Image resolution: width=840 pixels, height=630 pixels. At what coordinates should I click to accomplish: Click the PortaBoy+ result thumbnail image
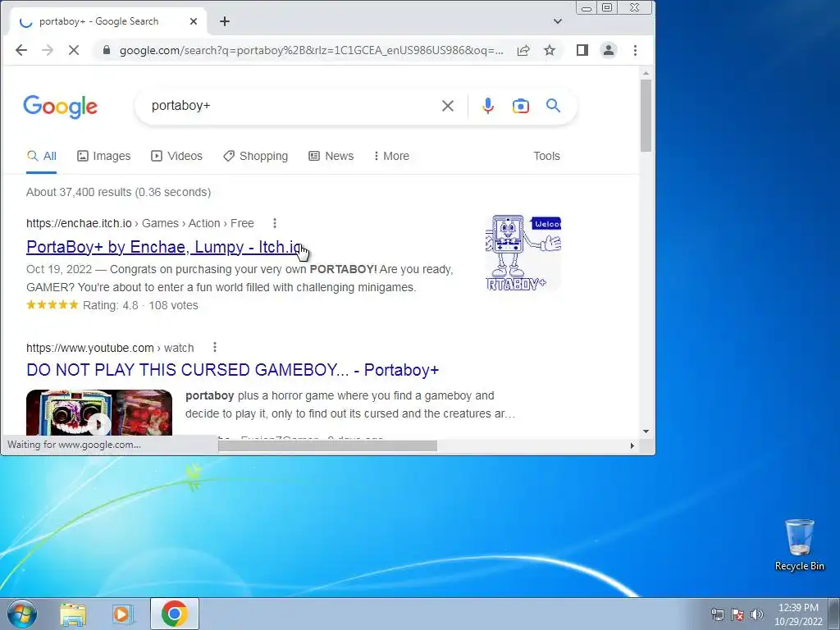(x=523, y=253)
